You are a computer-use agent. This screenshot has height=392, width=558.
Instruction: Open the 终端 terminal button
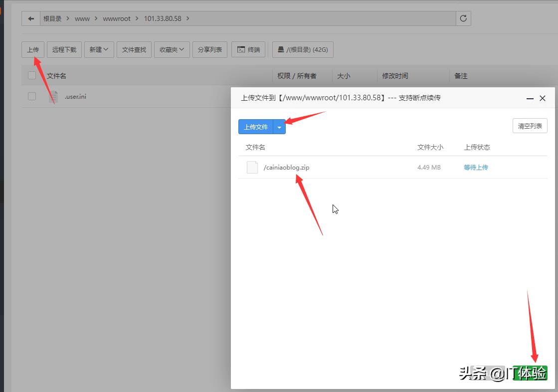click(x=248, y=49)
